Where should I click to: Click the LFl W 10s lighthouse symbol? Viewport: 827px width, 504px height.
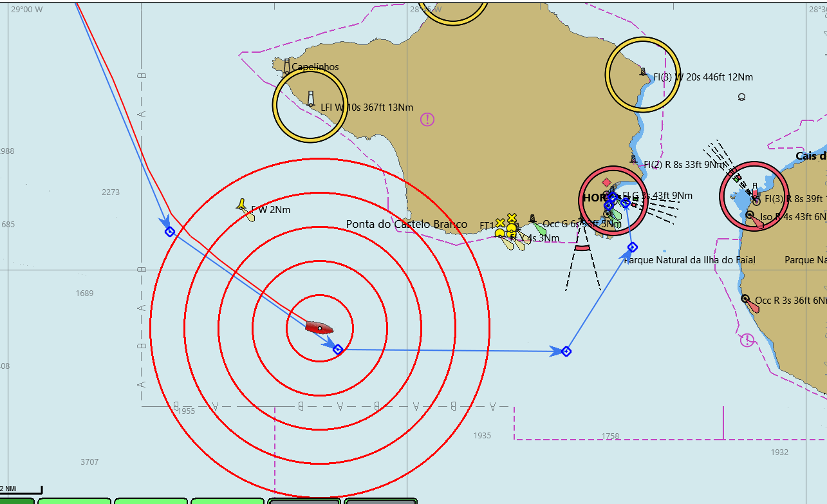[x=311, y=98]
